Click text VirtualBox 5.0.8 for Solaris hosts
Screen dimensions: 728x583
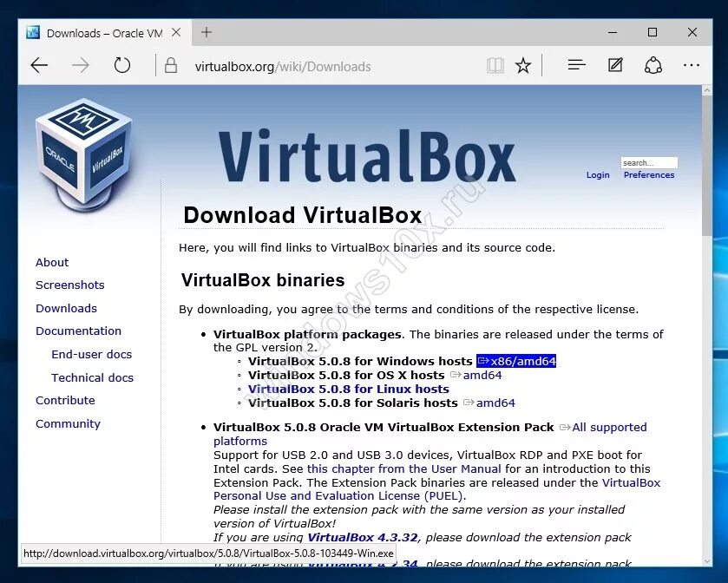tap(353, 403)
